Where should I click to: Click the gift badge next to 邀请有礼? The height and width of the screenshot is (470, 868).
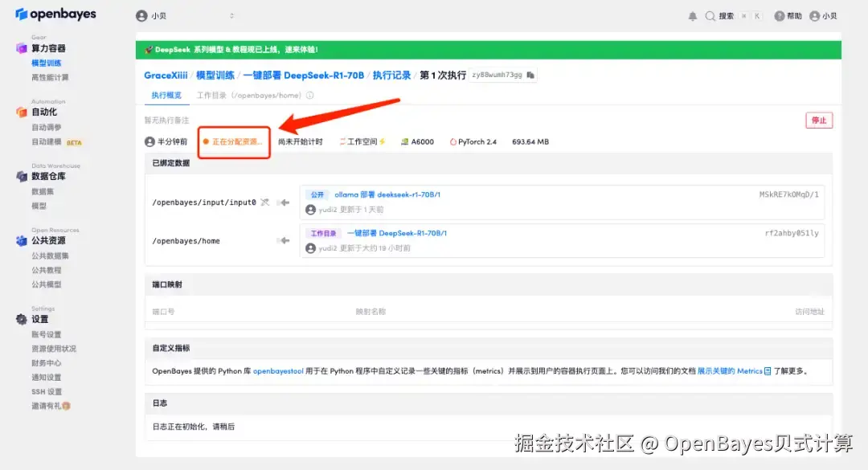tap(67, 406)
